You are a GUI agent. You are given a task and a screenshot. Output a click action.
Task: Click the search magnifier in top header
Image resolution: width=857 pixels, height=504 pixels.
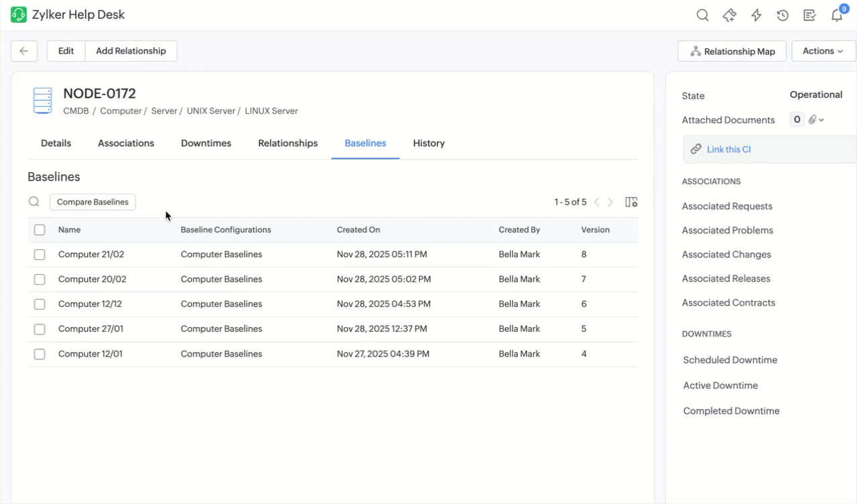coord(702,15)
